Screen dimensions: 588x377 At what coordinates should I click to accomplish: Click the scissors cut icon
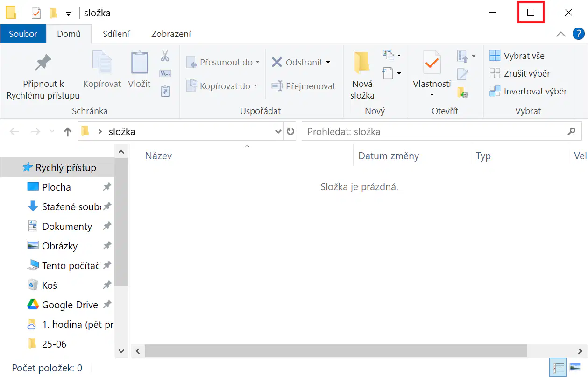165,56
